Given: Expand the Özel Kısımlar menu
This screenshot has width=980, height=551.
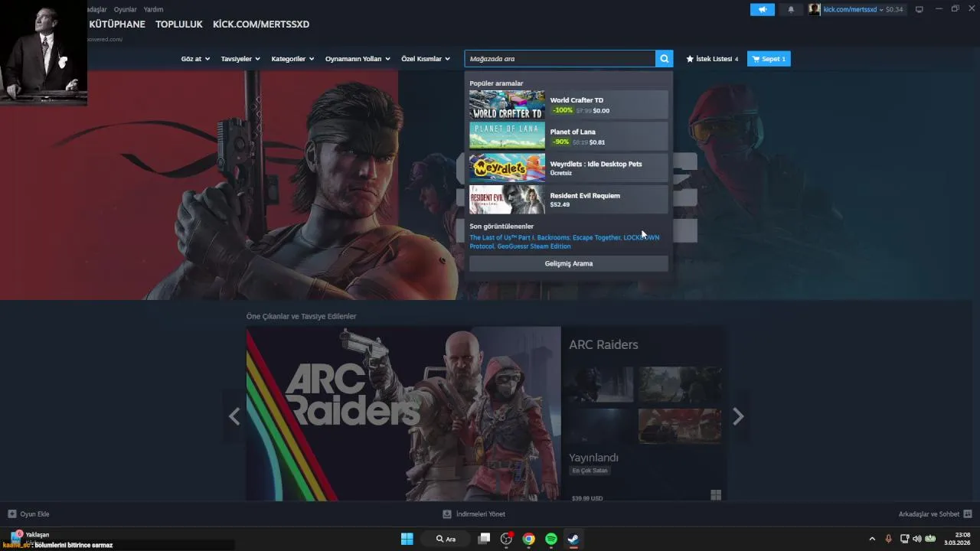Looking at the screenshot, I should point(426,59).
